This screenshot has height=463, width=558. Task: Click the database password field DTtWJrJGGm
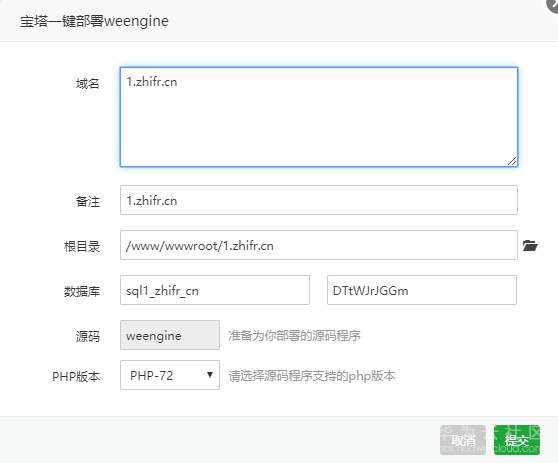[422, 290]
